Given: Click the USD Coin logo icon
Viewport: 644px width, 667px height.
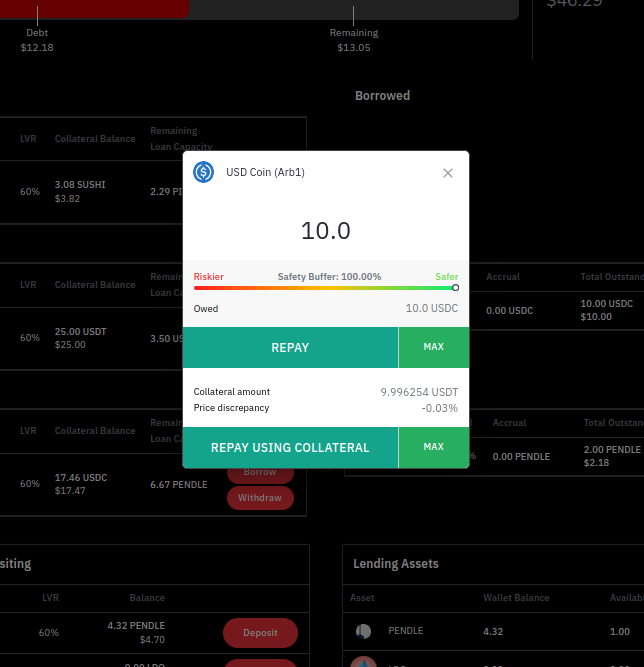Looking at the screenshot, I should coord(203,172).
